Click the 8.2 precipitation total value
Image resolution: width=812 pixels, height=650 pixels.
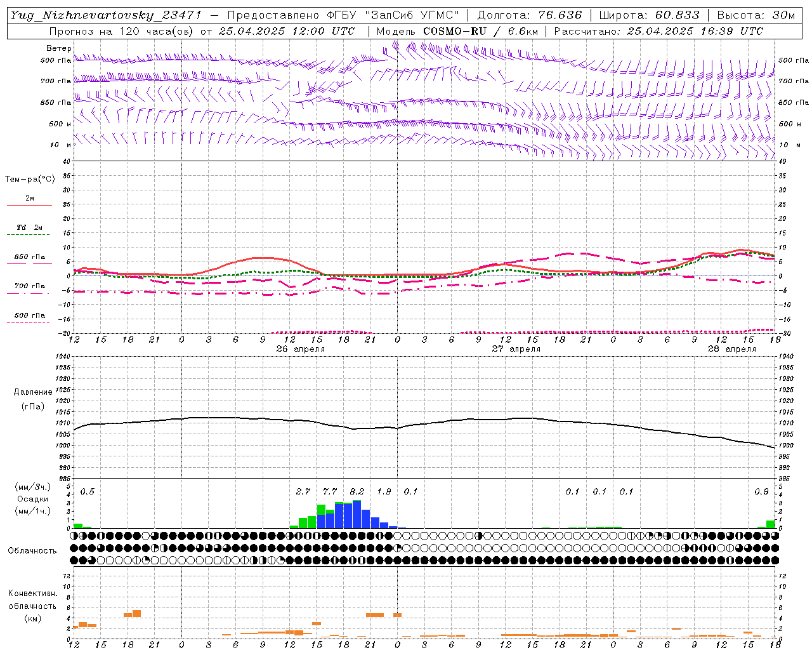pyautogui.click(x=357, y=492)
